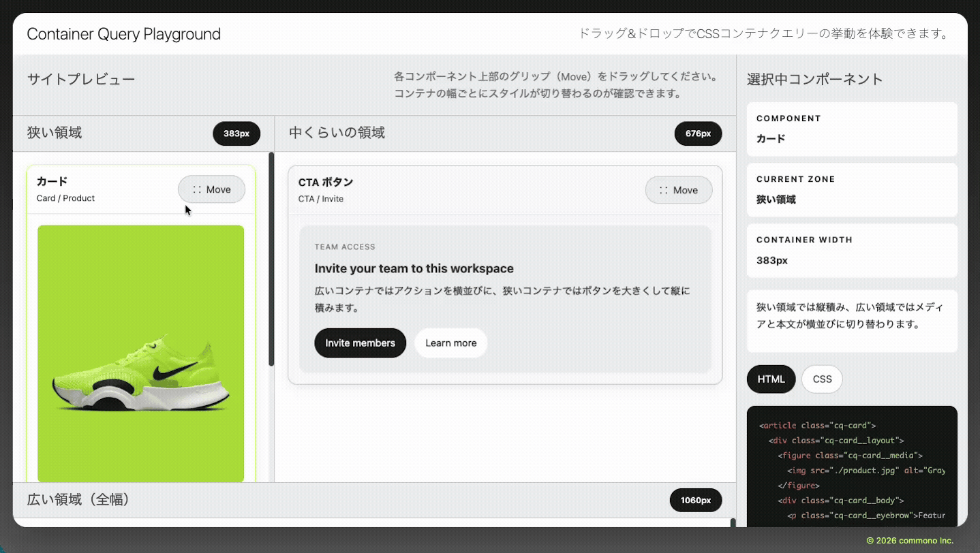The image size is (980, 553).
Task: Click the Move grip on the CTA ボタン component
Action: [x=678, y=190]
